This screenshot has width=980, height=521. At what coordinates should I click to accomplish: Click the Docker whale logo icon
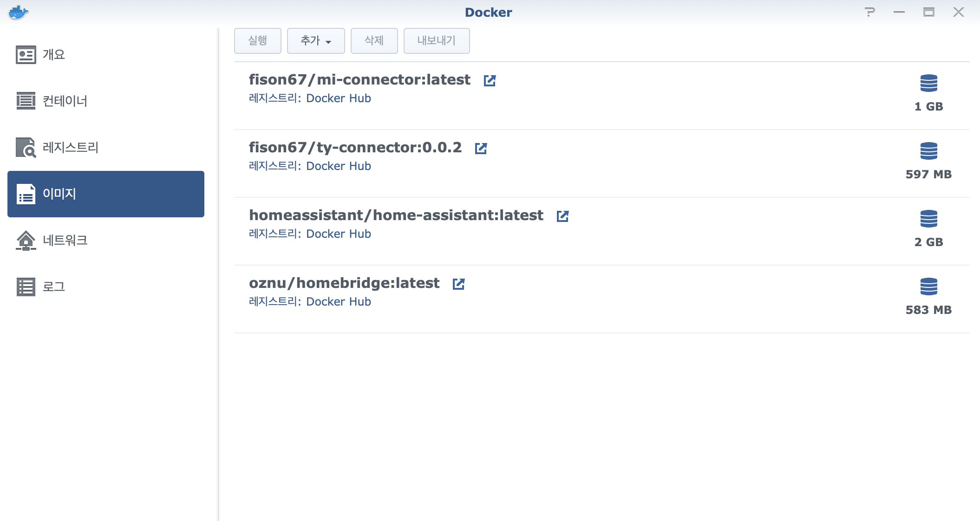[x=19, y=13]
